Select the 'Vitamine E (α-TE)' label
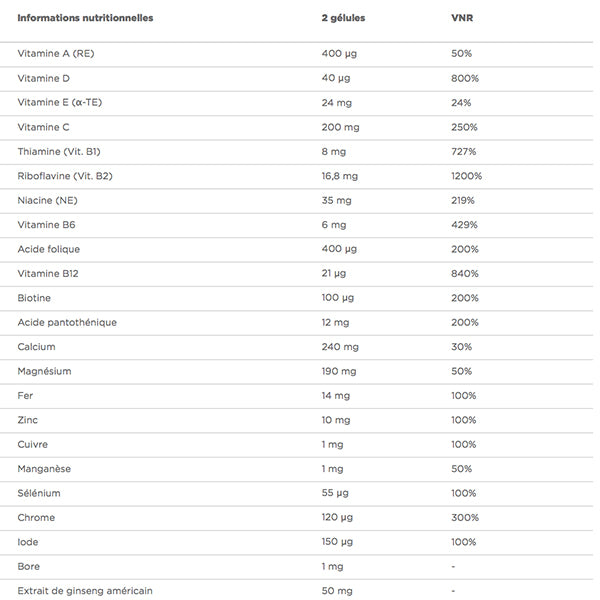The image size is (600, 600). [62, 103]
